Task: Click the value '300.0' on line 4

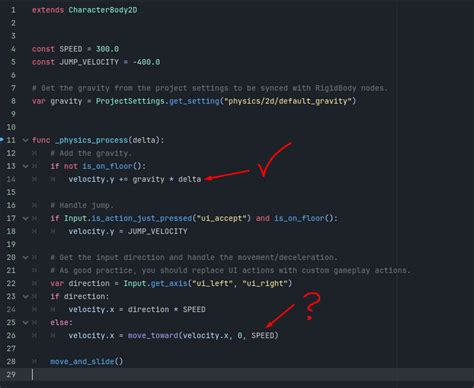Action: click(x=107, y=49)
